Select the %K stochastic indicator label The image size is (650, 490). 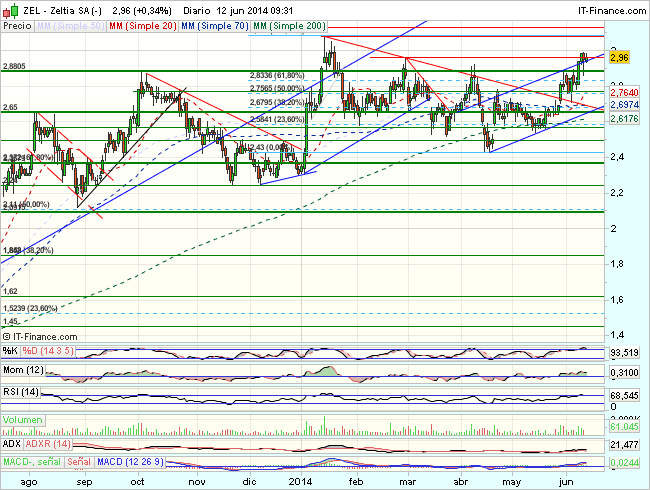(9, 351)
